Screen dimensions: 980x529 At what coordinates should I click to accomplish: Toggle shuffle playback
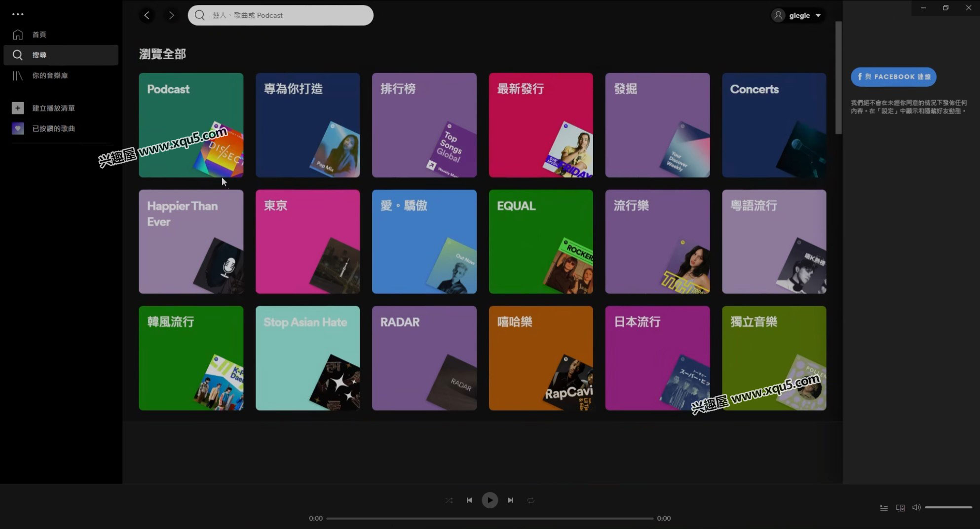pyautogui.click(x=449, y=500)
